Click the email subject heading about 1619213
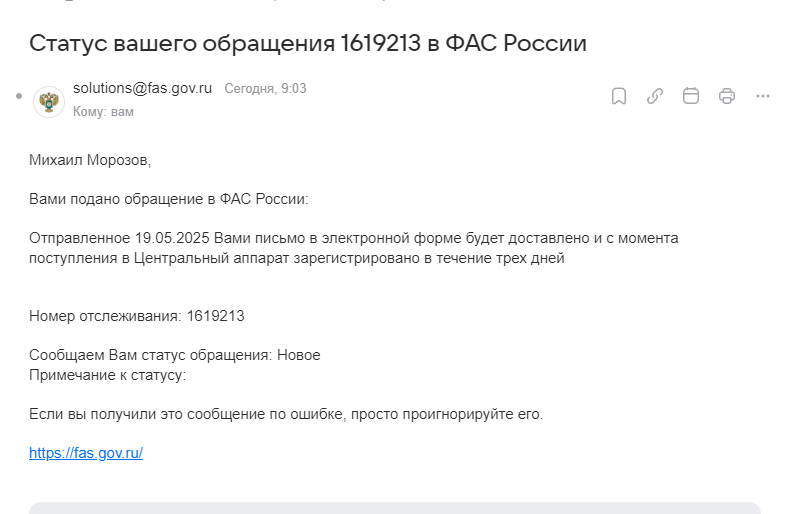Image resolution: width=789 pixels, height=514 pixels. 308,43
